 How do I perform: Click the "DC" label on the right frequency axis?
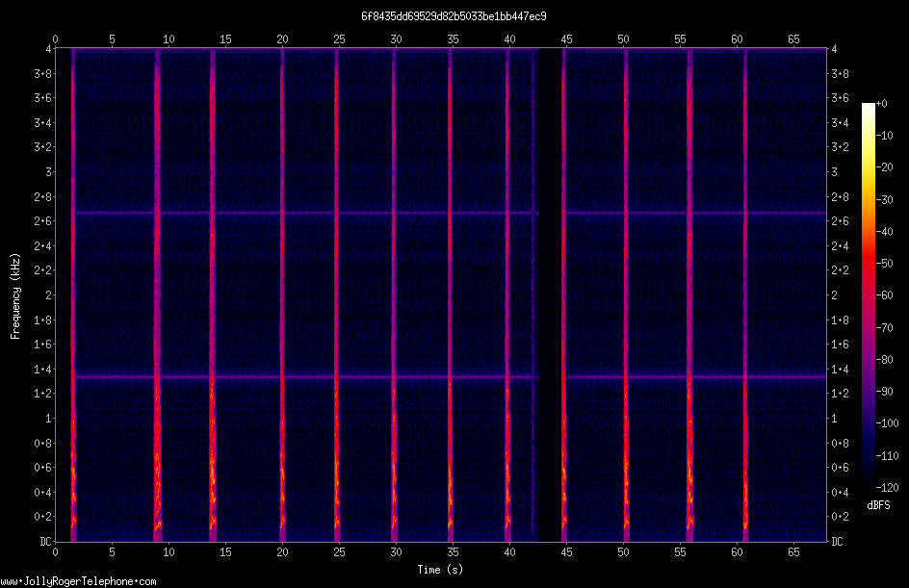(837, 542)
